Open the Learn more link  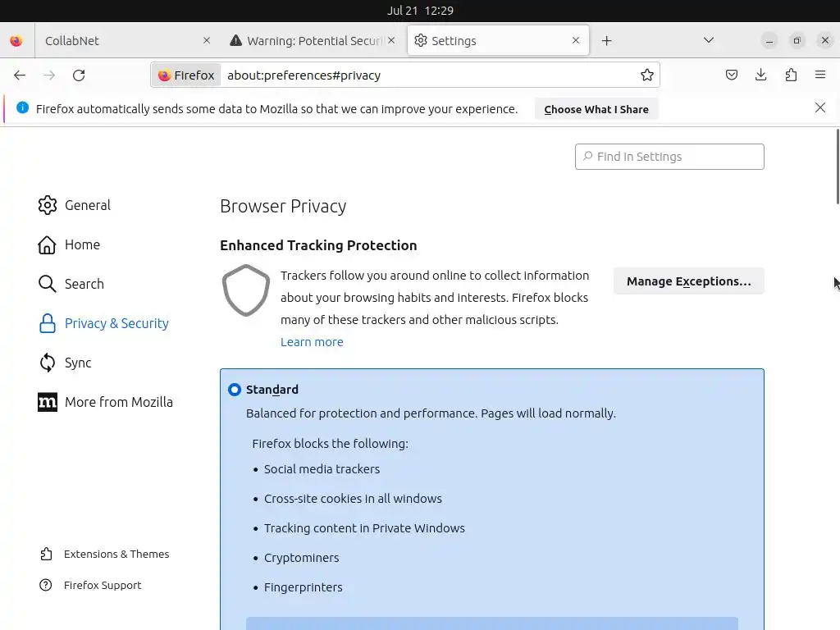point(312,342)
